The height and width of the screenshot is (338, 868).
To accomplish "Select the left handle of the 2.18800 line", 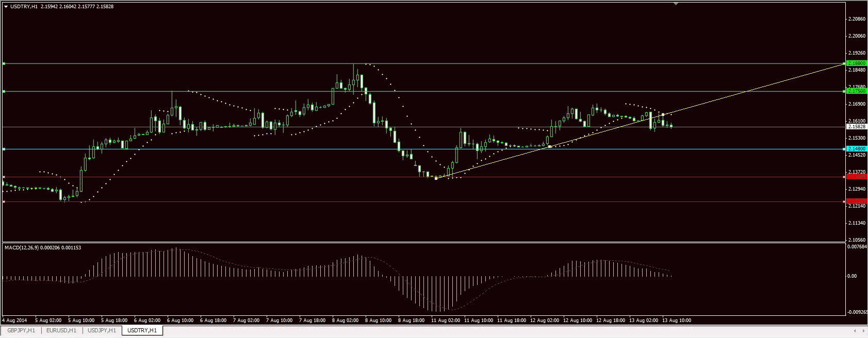I will click(x=4, y=63).
